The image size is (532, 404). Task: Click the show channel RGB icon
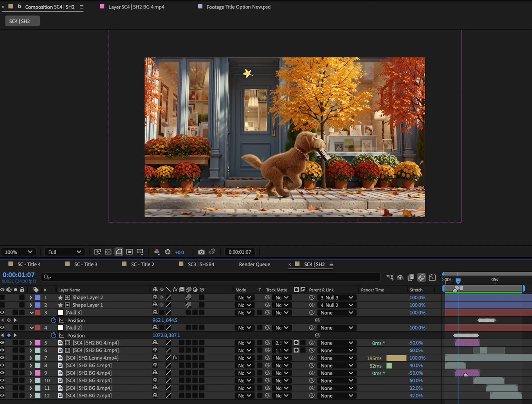point(157,252)
